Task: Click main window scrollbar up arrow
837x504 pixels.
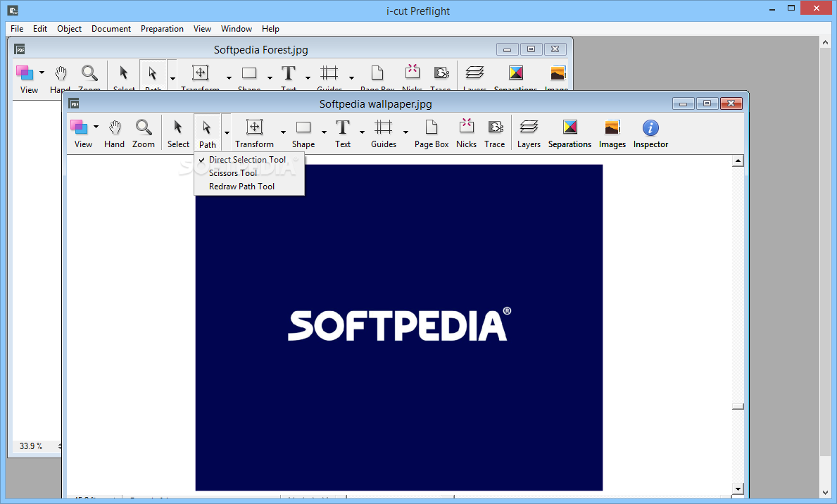Action: click(826, 42)
